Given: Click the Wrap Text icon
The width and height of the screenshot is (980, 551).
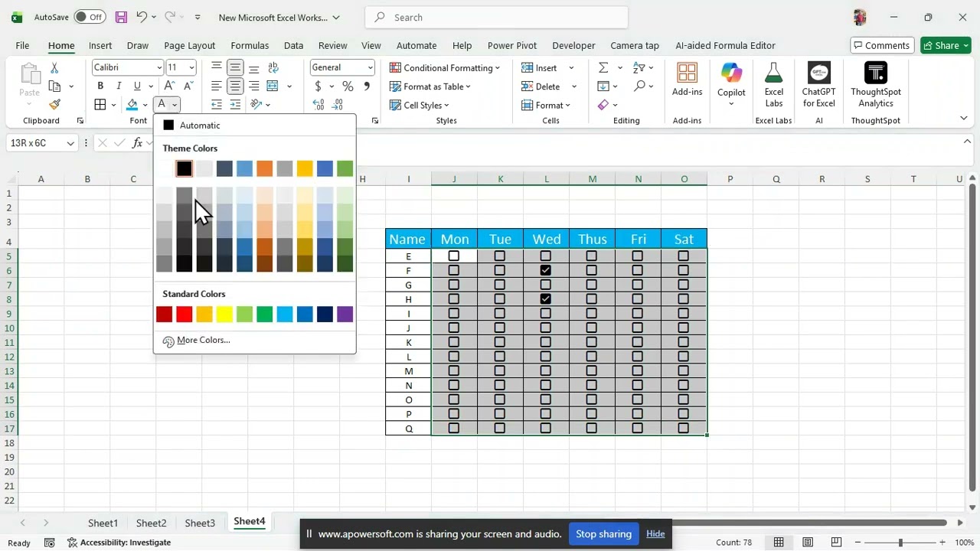Looking at the screenshot, I should coord(273,67).
